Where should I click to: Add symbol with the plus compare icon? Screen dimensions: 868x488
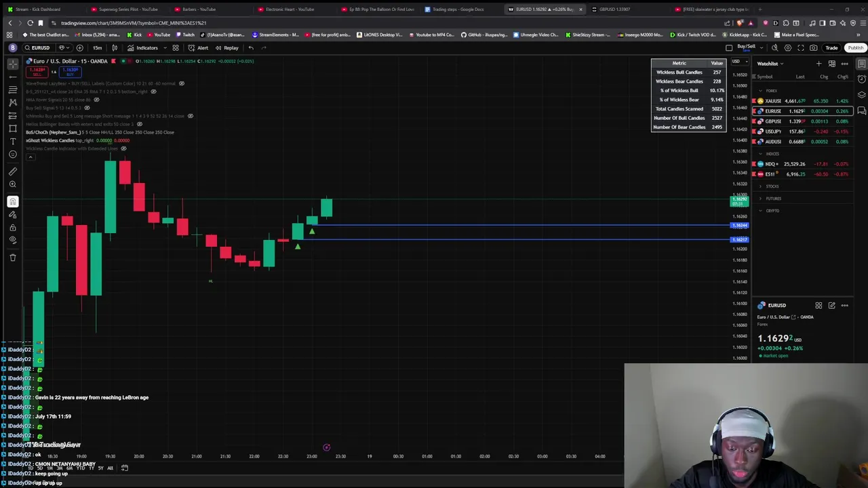click(79, 47)
